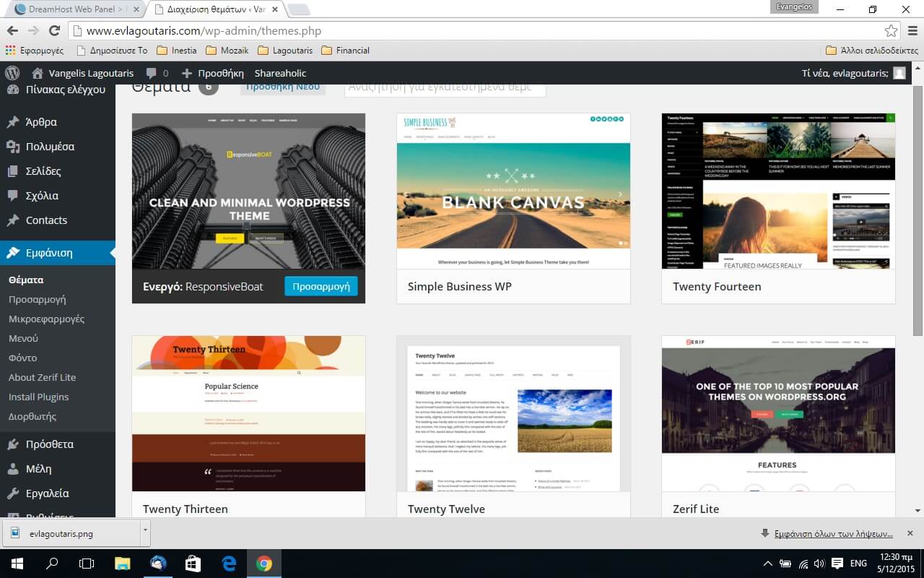Viewport: 924px width, 578px height.
Task: Open the Μικροεφαρμογές submenu item
Action: tap(46, 319)
